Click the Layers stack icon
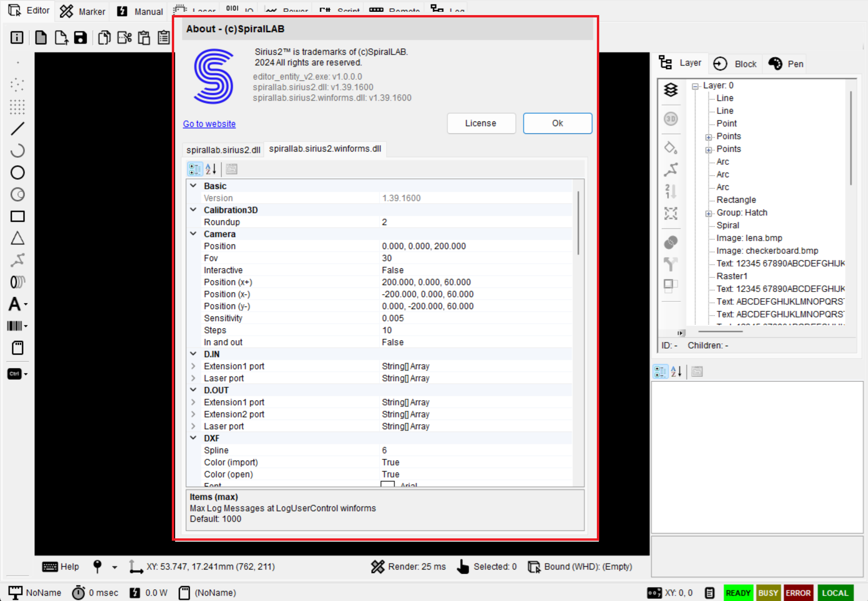 [671, 89]
